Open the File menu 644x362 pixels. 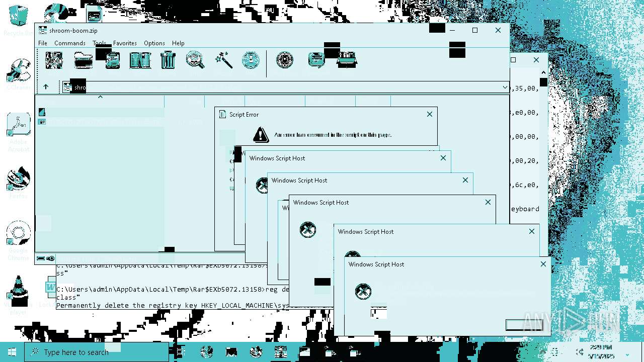(x=43, y=43)
